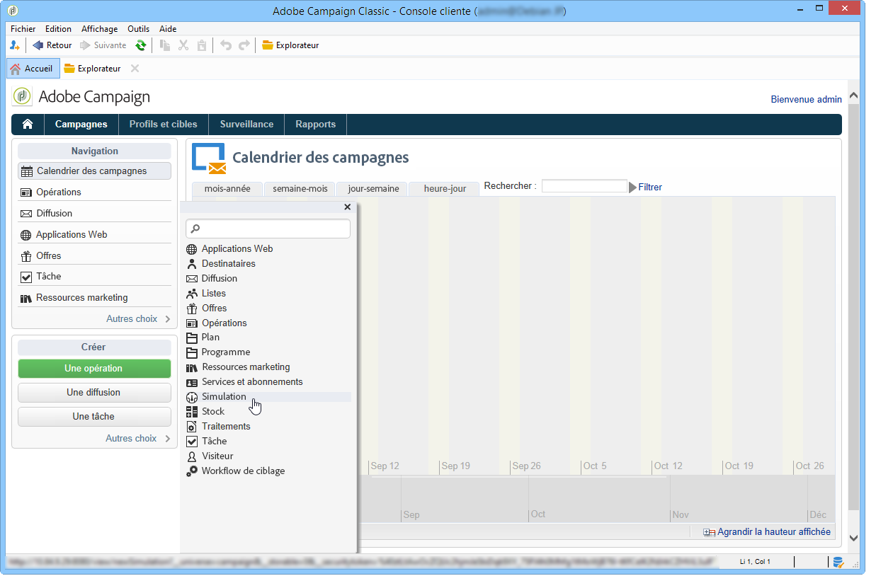Expand Autres choix under Navigation
Image resolution: width=876 pixels, height=588 pixels.
[x=138, y=318]
